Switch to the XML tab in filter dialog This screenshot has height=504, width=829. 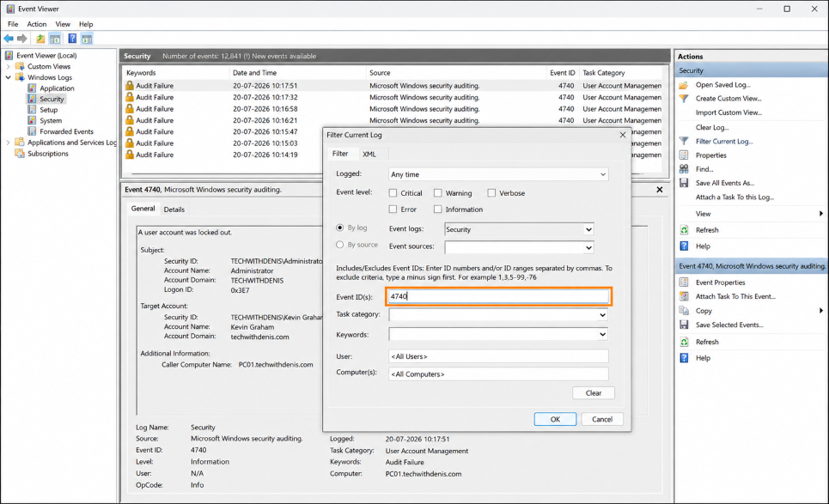coord(369,155)
